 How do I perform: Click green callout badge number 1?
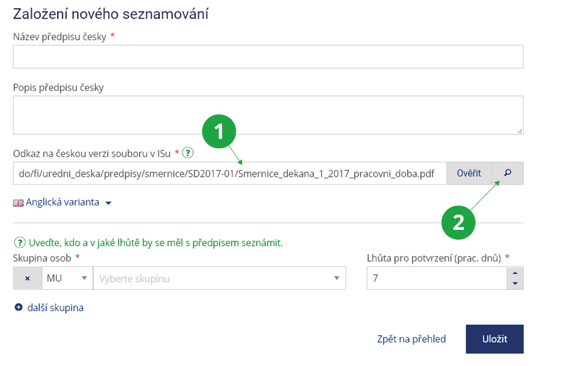point(219,132)
